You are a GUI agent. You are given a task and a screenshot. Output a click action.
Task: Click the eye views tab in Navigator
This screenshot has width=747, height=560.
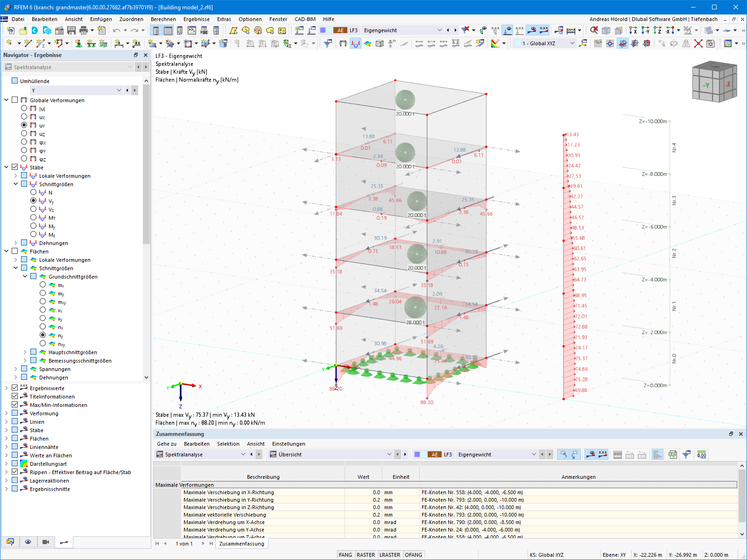28,542
